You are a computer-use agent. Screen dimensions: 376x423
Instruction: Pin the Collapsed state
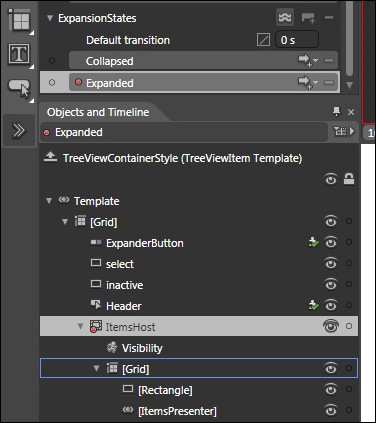[x=52, y=61]
